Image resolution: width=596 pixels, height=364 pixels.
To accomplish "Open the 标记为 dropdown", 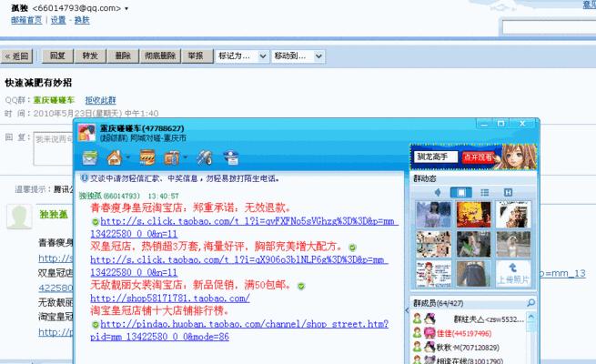I will [242, 56].
